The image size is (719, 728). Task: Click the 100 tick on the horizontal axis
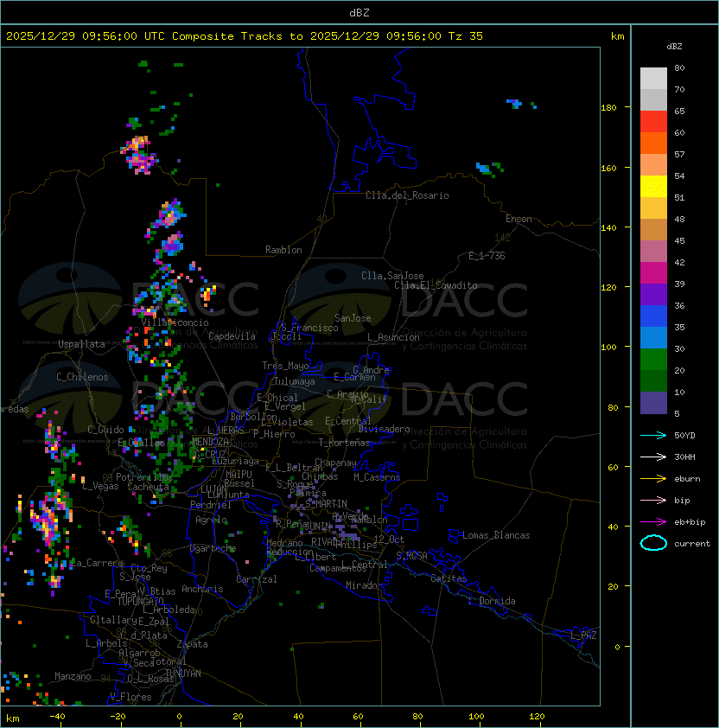tap(477, 717)
